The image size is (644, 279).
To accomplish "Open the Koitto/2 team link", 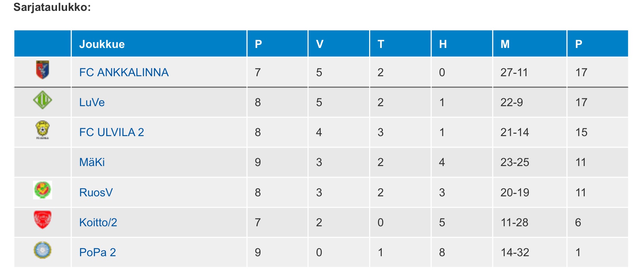I will [x=98, y=223].
